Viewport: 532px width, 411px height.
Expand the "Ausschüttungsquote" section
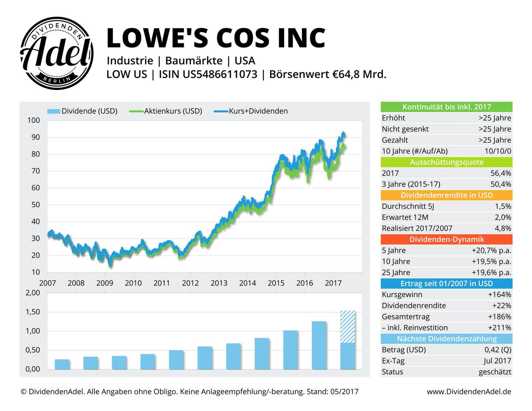pyautogui.click(x=446, y=162)
